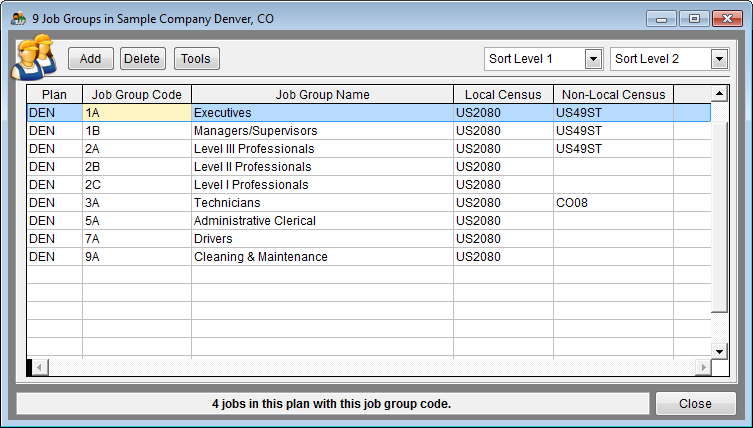Select the 1B job group code cell

(137, 131)
